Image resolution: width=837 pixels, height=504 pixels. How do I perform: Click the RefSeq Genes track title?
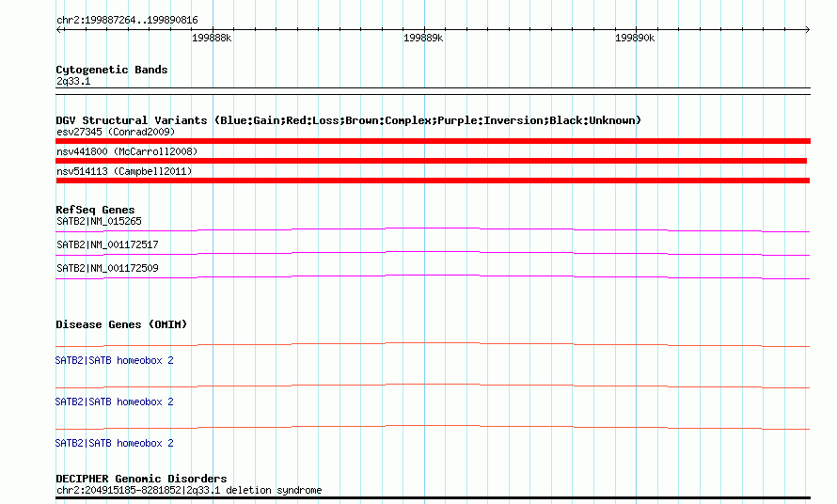(95, 210)
